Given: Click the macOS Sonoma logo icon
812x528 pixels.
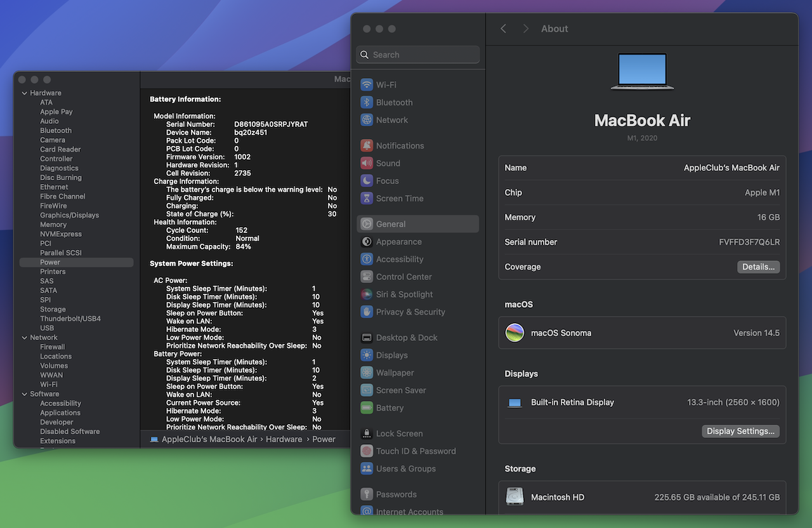Looking at the screenshot, I should (514, 333).
